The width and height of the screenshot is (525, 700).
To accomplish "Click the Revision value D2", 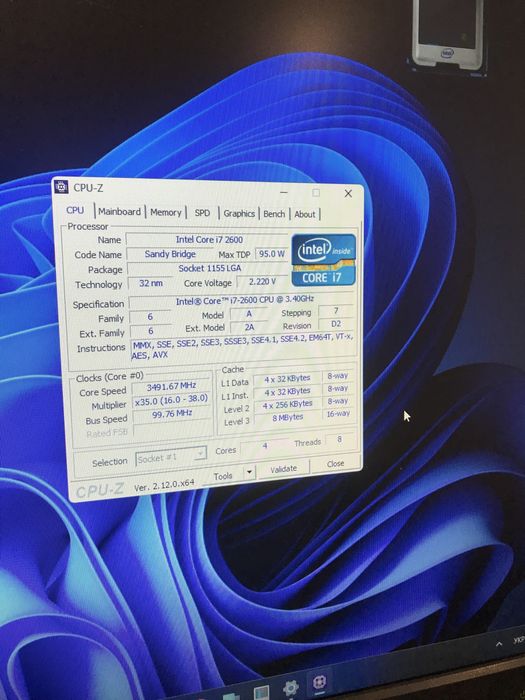I will (x=336, y=324).
